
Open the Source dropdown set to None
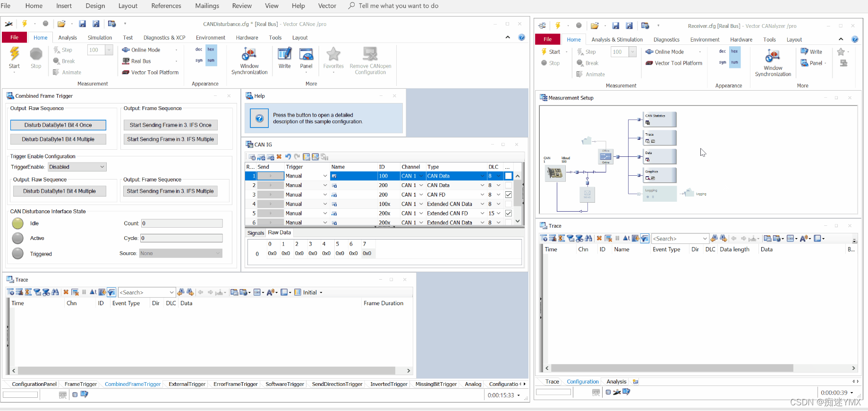[180, 254]
